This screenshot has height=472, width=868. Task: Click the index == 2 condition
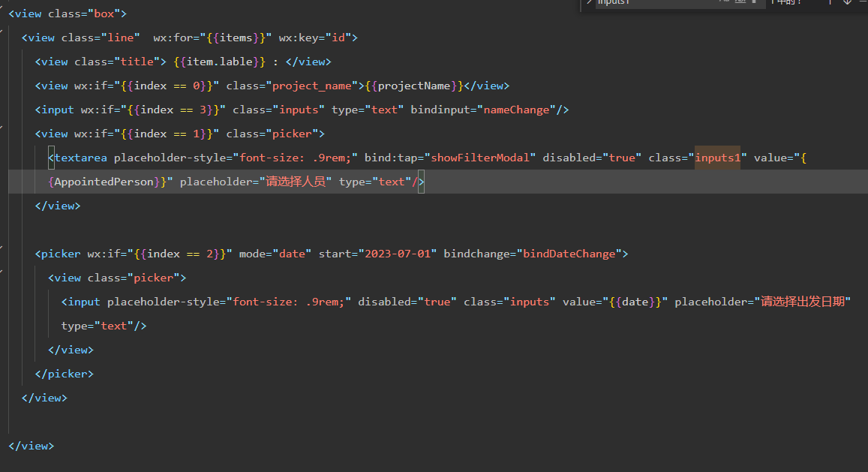180,254
